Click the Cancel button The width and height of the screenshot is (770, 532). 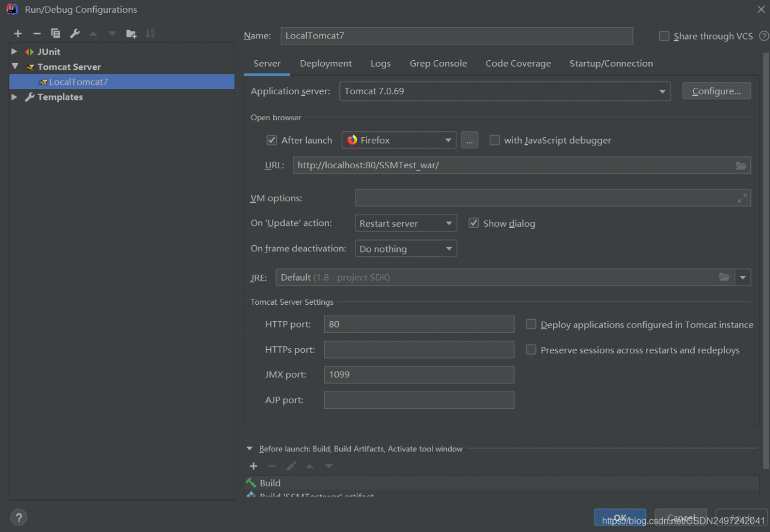[681, 518]
